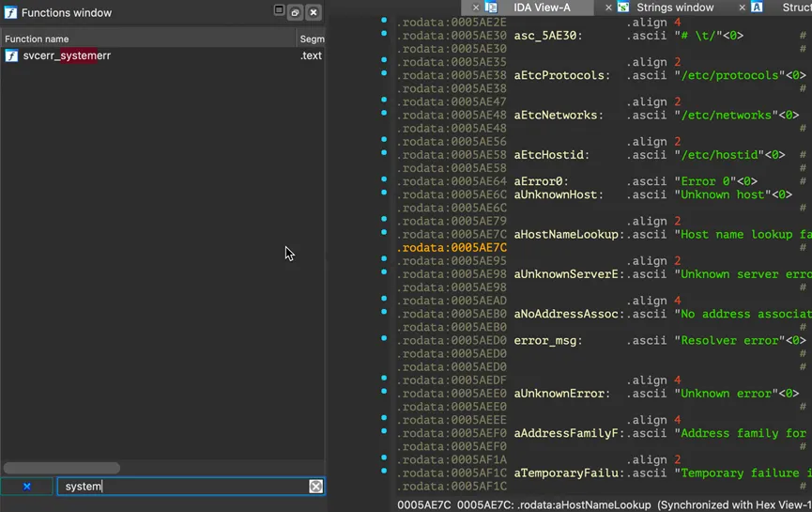Select svcerr_systemerr function row
This screenshot has height=512, width=812.
[x=162, y=55]
